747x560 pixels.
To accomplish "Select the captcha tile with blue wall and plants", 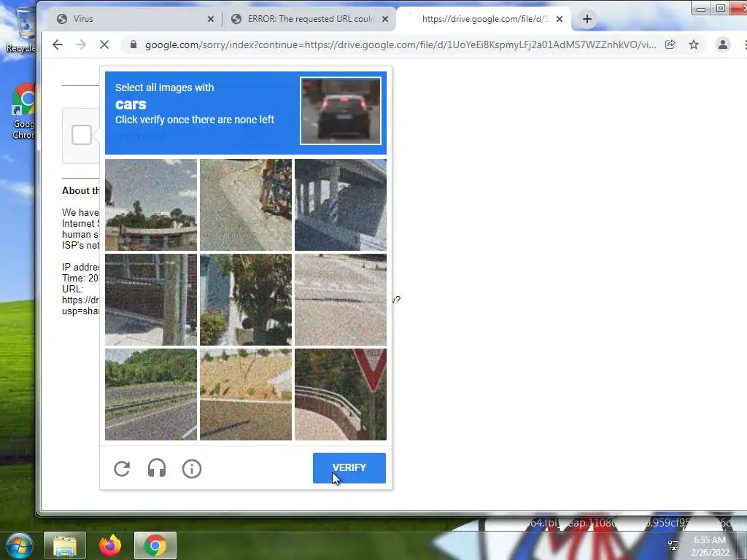I will [246, 300].
